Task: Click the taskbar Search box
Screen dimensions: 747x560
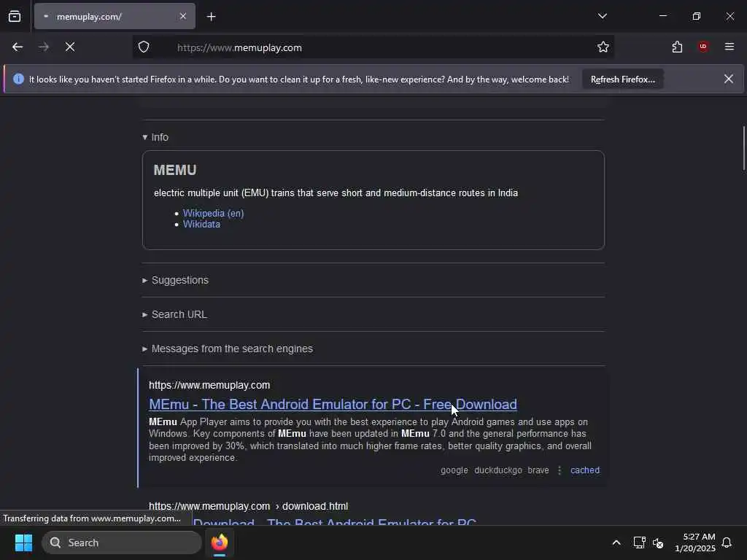Action: click(x=122, y=542)
